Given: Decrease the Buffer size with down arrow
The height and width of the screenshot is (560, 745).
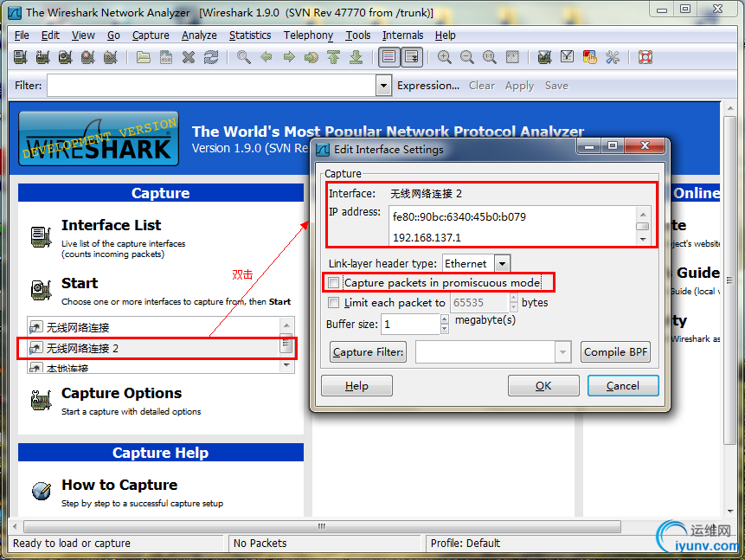Looking at the screenshot, I should point(444,329).
